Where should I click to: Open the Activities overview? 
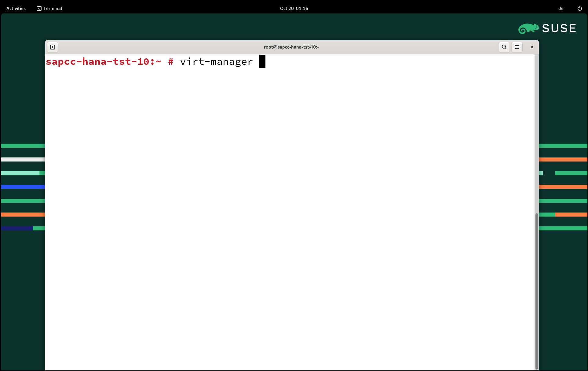click(16, 8)
